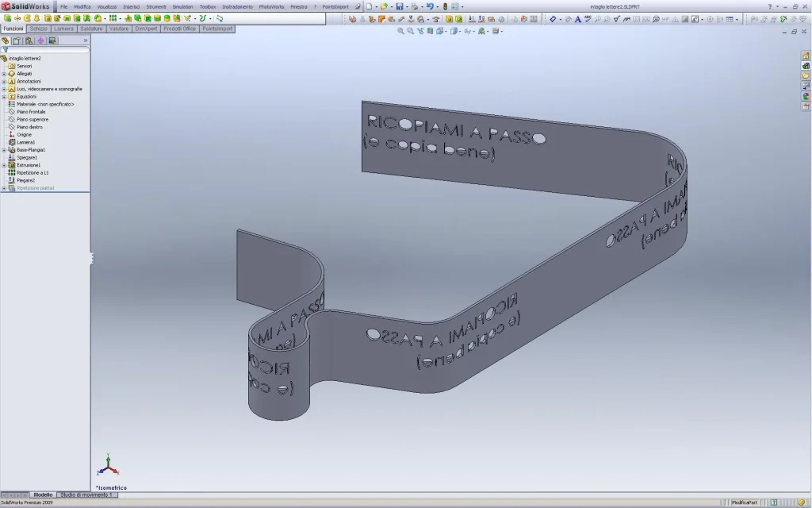Click the New document icon
The height and width of the screenshot is (508, 812).
click(x=370, y=6)
